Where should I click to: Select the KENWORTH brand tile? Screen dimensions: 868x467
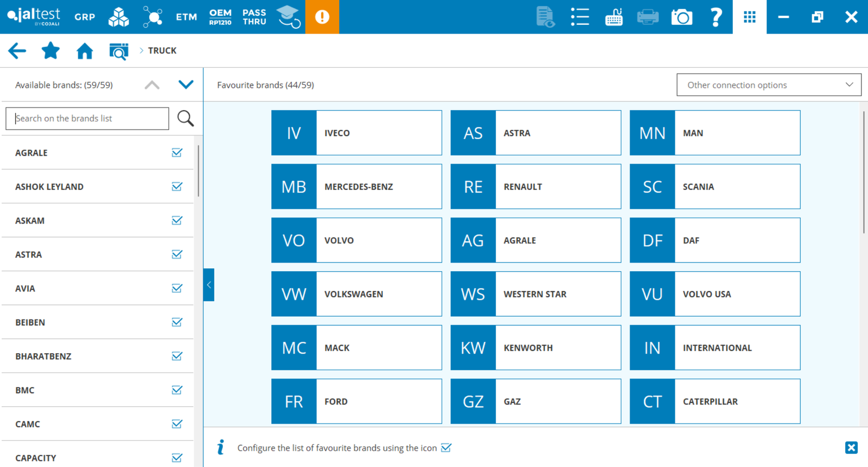[536, 348]
